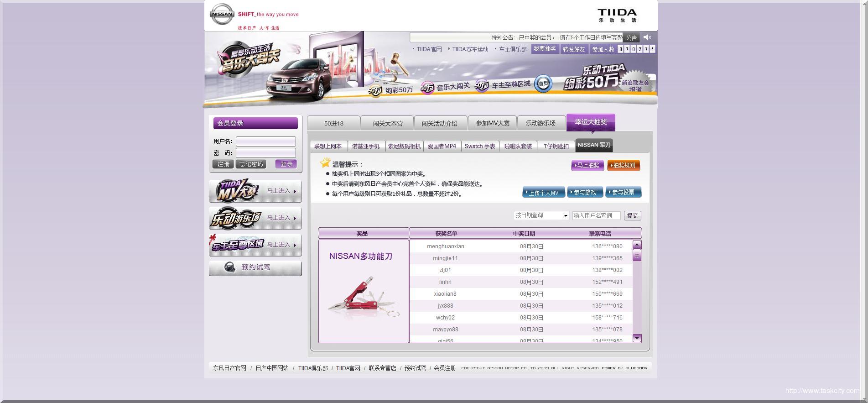The image size is (868, 403).
Task: Select the 索尼数码相机 prize tab
Action: coord(404,146)
